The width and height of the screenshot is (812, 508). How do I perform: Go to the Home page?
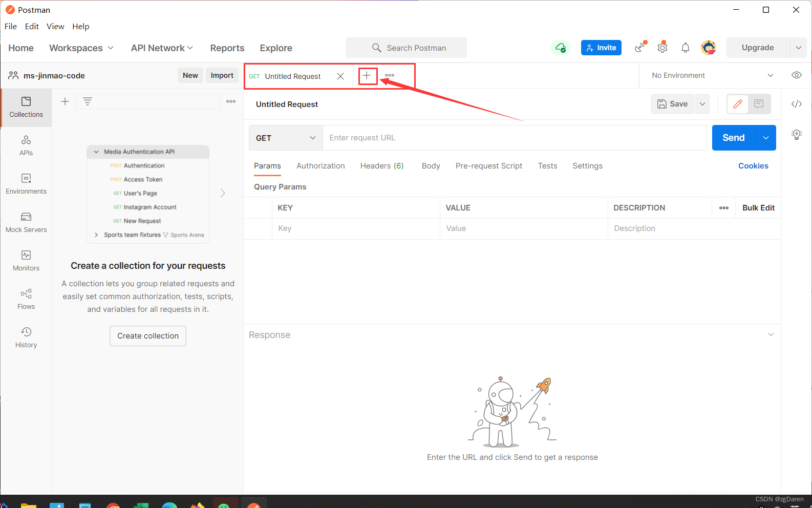point(21,48)
